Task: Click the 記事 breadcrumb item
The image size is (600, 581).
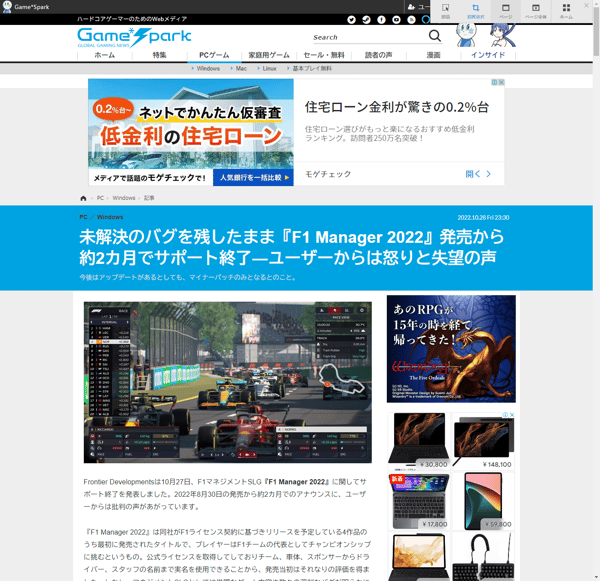Action: (x=149, y=198)
